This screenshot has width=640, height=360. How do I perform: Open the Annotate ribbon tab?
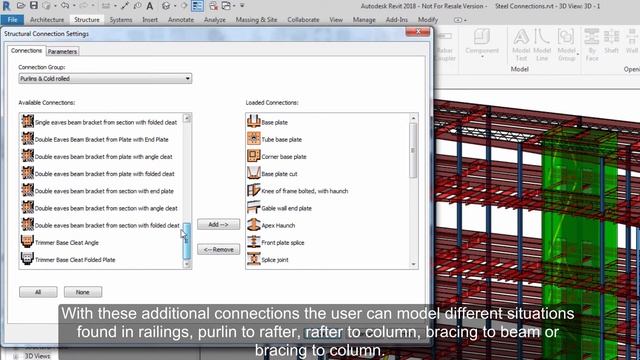coord(181,20)
